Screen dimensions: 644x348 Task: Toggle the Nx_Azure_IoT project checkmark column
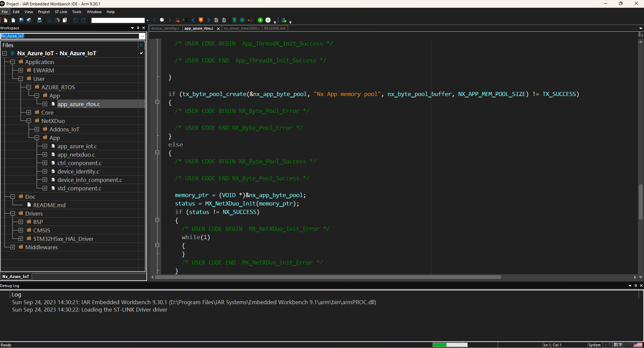pos(142,53)
